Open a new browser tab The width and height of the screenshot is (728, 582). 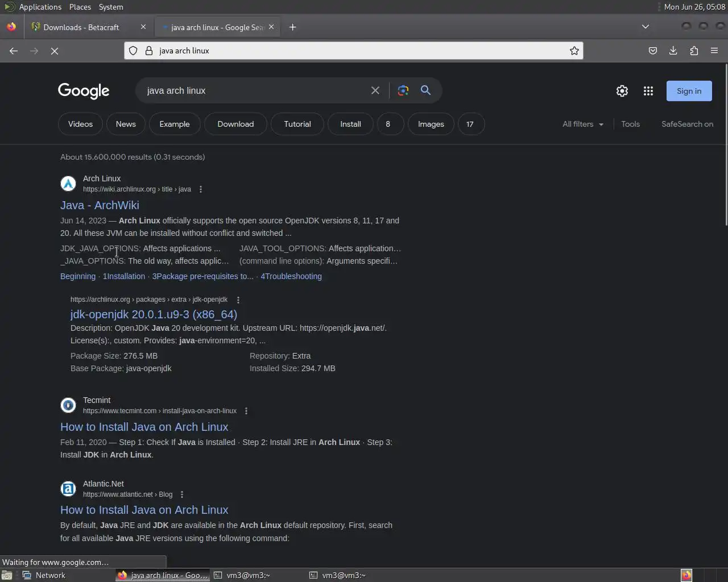tap(293, 27)
